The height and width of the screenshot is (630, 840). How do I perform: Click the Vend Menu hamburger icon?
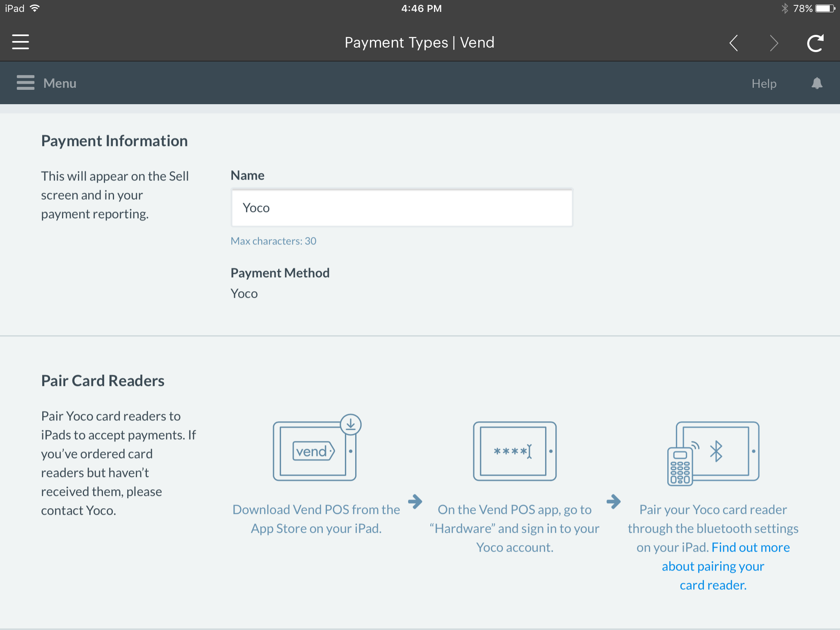(x=25, y=83)
